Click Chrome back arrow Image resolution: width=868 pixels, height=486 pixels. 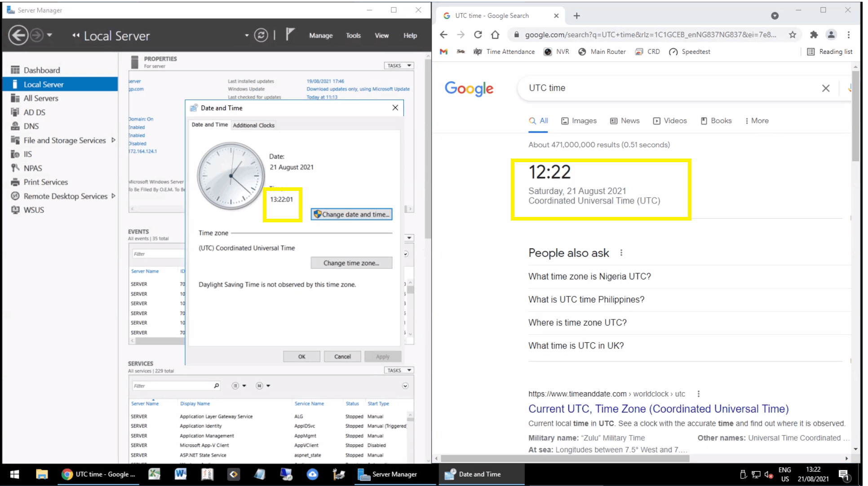point(443,35)
